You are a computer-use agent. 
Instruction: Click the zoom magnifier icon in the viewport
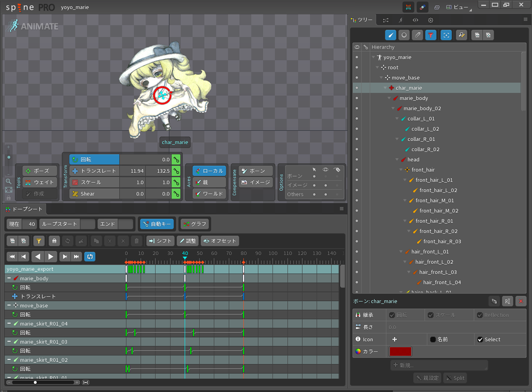pos(9,181)
